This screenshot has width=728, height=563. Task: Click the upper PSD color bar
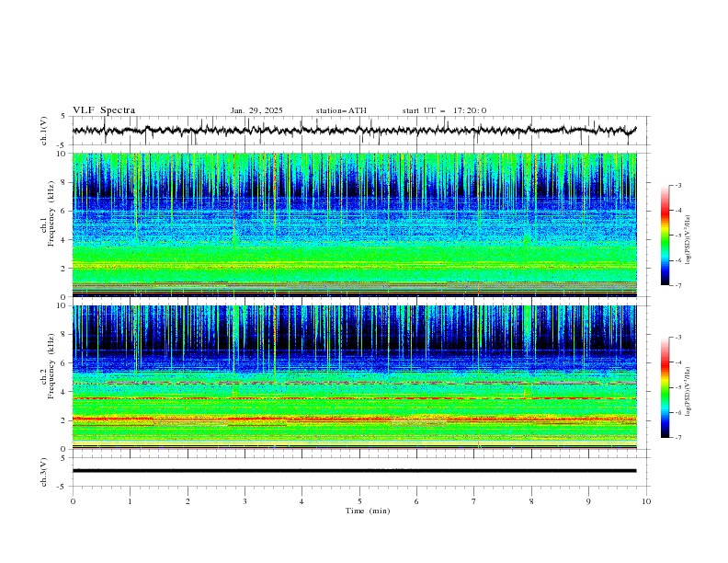(665, 236)
